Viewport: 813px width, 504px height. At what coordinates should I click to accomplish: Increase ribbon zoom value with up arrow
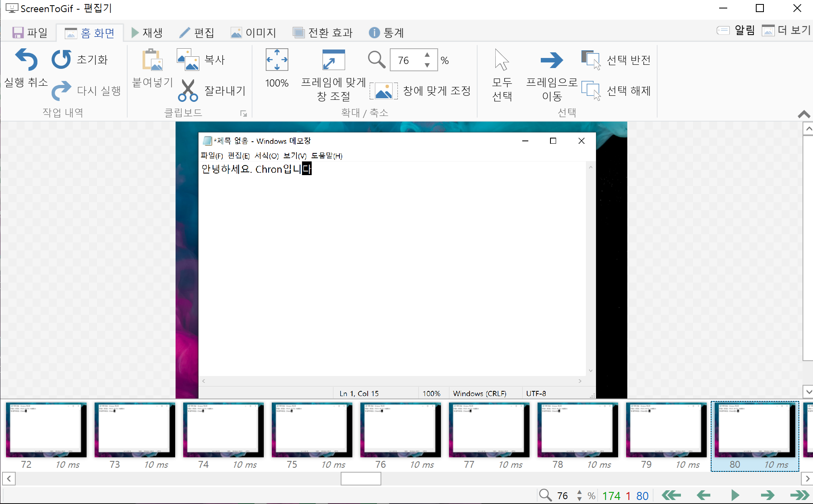click(427, 55)
